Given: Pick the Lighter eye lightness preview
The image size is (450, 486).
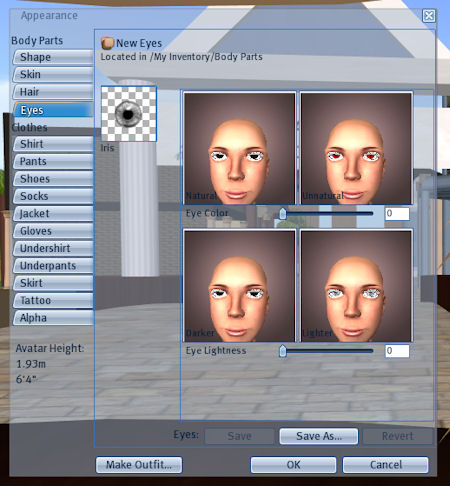Looking at the screenshot, I should point(356,286).
